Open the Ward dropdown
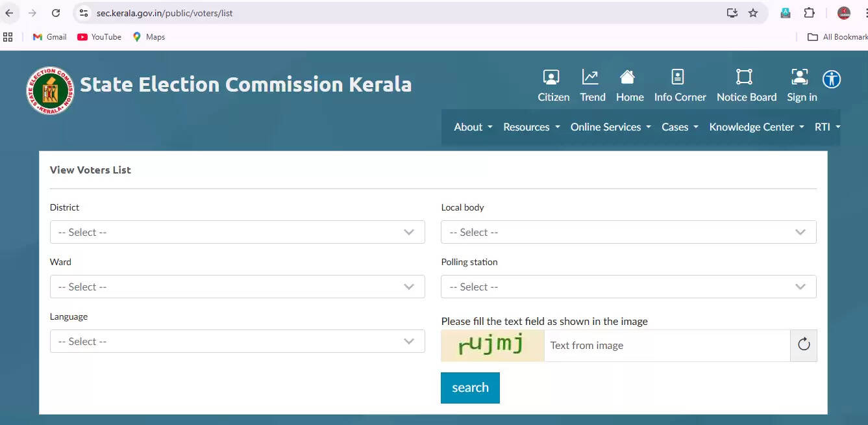This screenshot has width=868, height=425. (x=237, y=287)
